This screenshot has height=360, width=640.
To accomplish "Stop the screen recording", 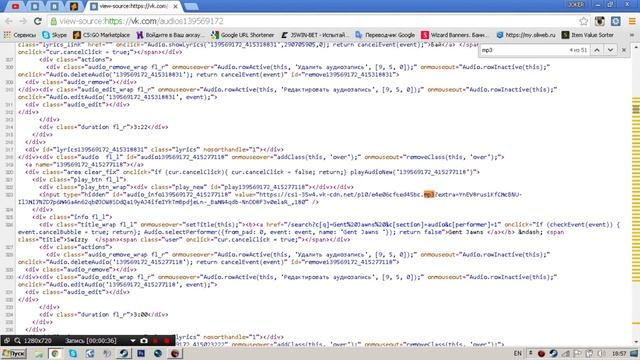I will click(x=167, y=340).
